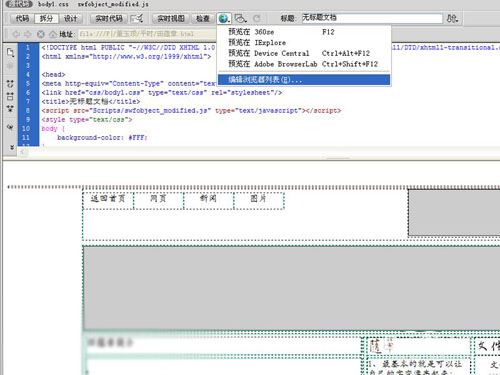This screenshot has height=375, width=500.
Task: Open the file management icon after title field
Action: [452, 18]
